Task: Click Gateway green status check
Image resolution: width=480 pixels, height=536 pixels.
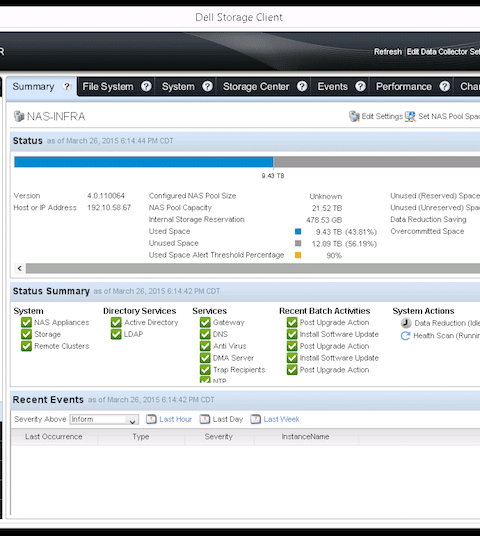Action: coord(205,322)
